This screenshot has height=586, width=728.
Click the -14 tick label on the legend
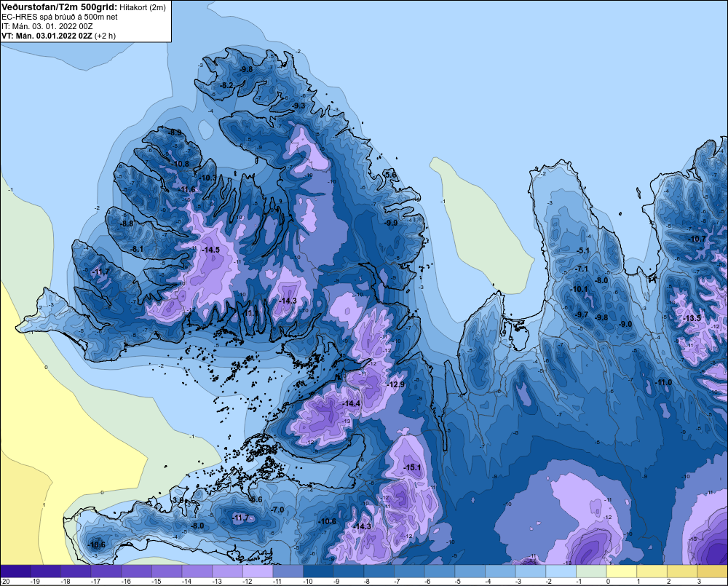coord(186,582)
